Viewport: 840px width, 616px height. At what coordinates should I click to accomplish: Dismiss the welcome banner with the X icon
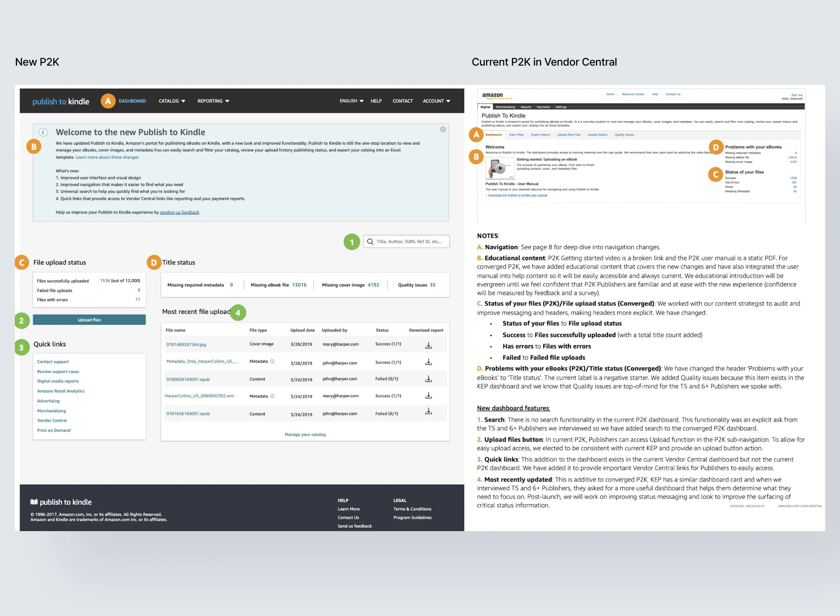coord(443,129)
